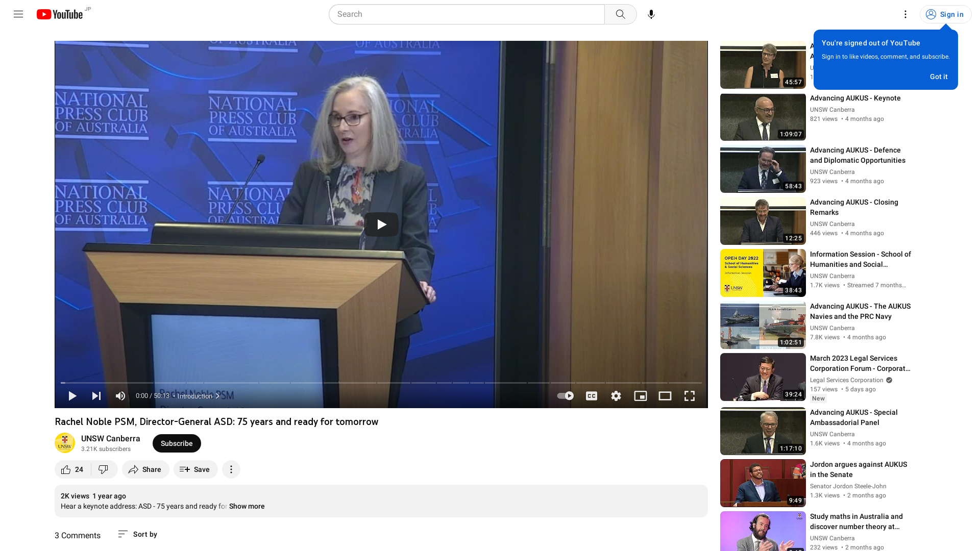Open the Open Day 2022 thumbnail (38:43)

763,273
